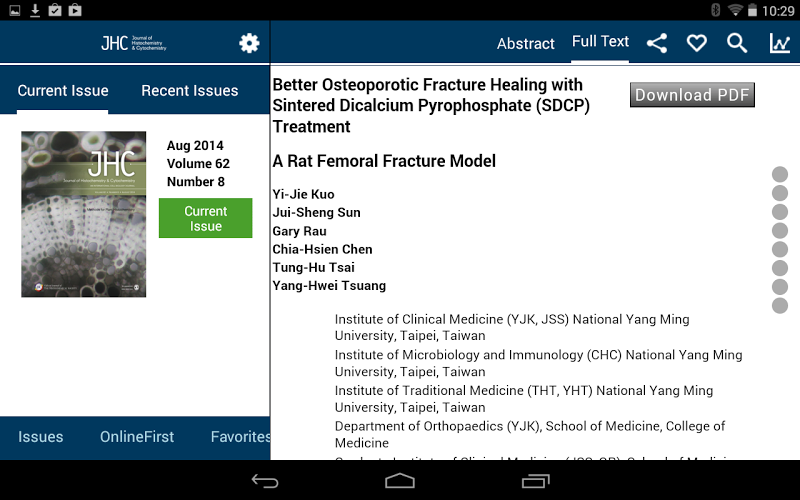This screenshot has width=800, height=500.
Task: Open the Recent Issues tab
Action: click(189, 90)
